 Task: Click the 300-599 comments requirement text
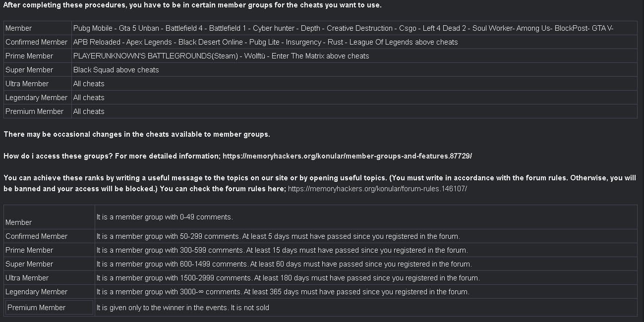point(282,250)
